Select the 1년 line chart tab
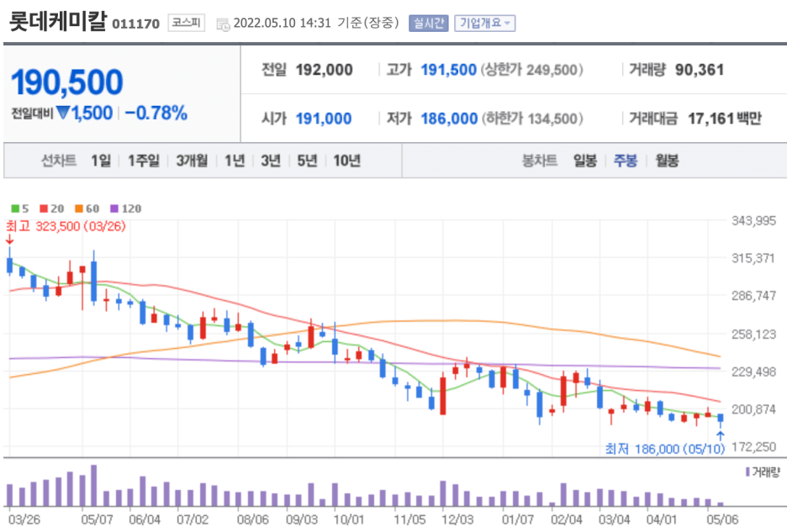 235,161
